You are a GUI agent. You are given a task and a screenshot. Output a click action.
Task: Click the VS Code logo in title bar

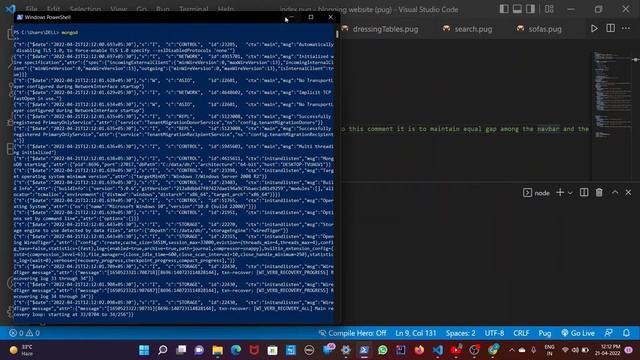point(10,9)
